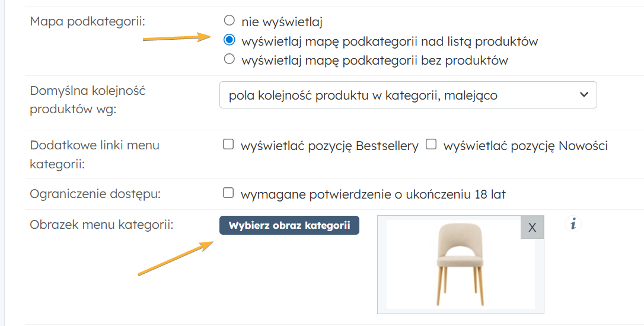Viewport: 644px width, 326px height.
Task: Tick the Nowości position checkbox
Action: pyautogui.click(x=431, y=144)
